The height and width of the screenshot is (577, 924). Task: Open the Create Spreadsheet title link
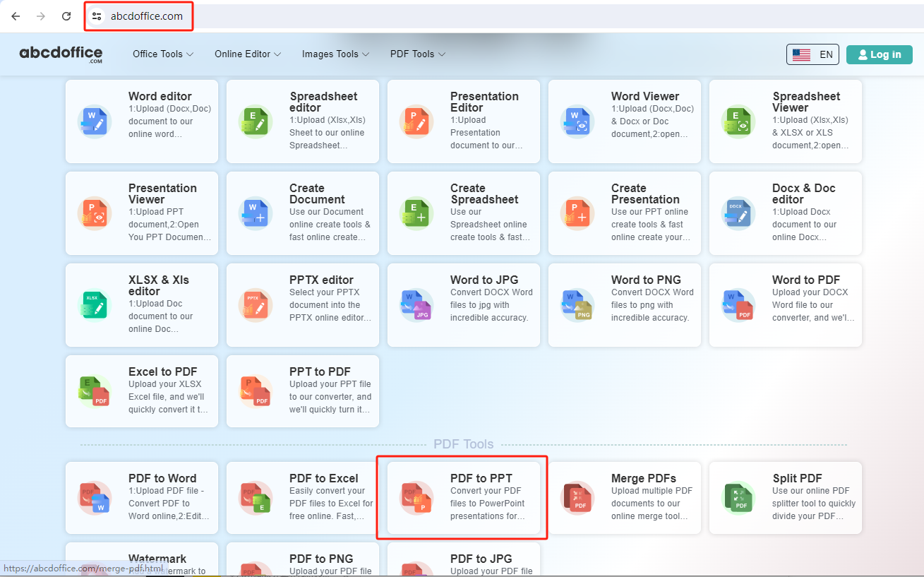coord(484,194)
